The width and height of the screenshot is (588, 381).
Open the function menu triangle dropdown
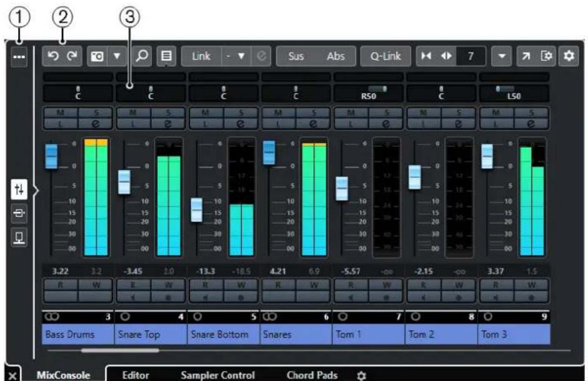502,56
